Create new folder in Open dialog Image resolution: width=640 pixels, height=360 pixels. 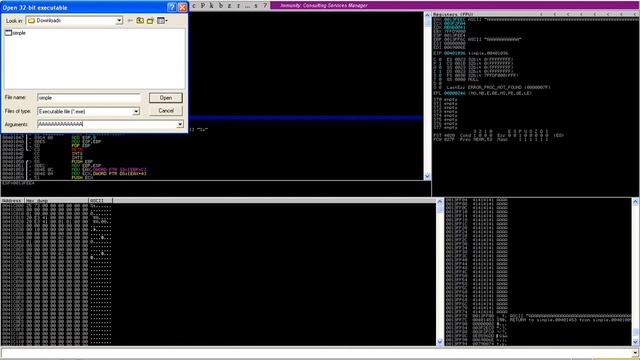[150, 20]
